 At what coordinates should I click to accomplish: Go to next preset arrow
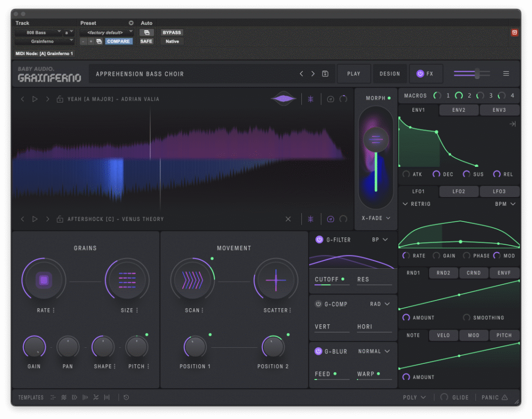coord(313,74)
